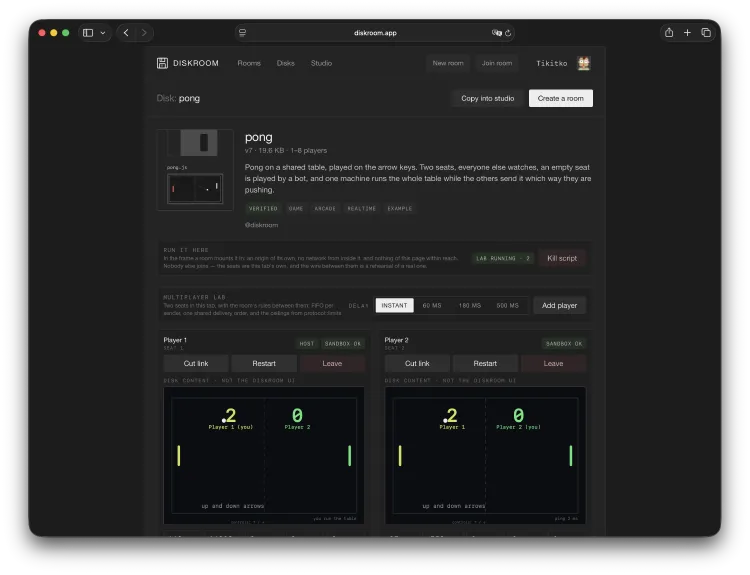Click Player 1's Cut link button

click(196, 364)
